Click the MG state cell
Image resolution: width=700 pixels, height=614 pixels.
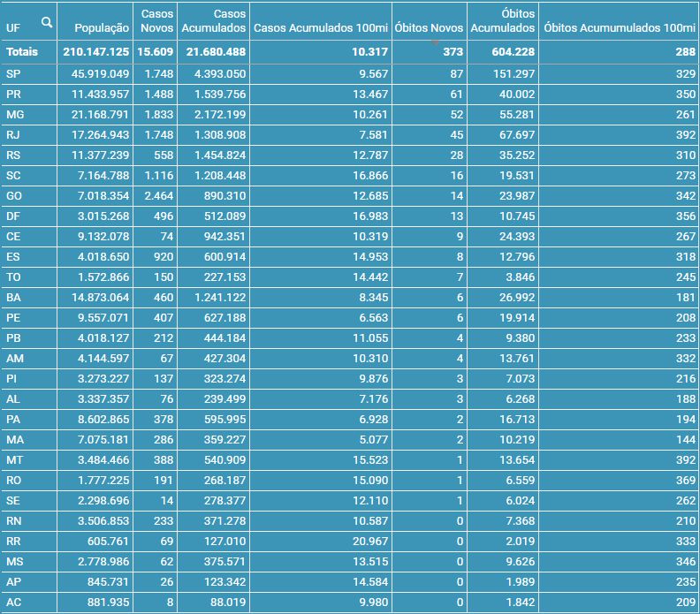click(x=14, y=114)
